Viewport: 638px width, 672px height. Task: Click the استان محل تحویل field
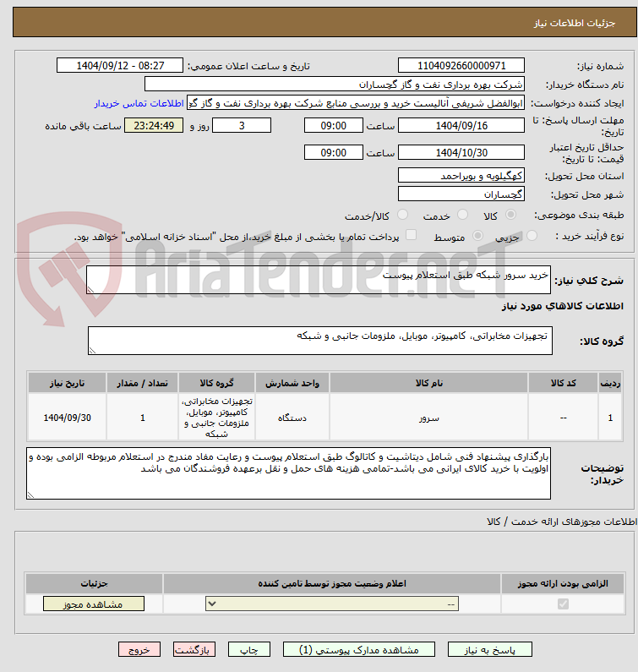(461, 176)
